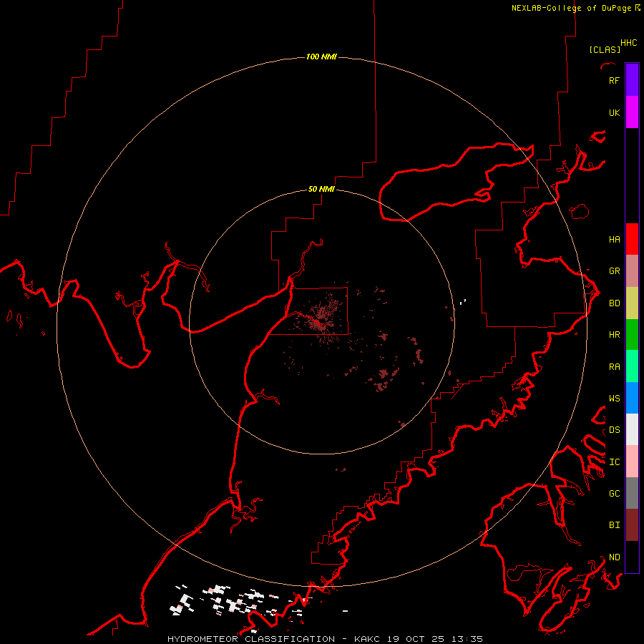644x644 pixels.
Task: Click the HYDROMETEOR CLASSIFICATION title text
Action: (x=251, y=639)
